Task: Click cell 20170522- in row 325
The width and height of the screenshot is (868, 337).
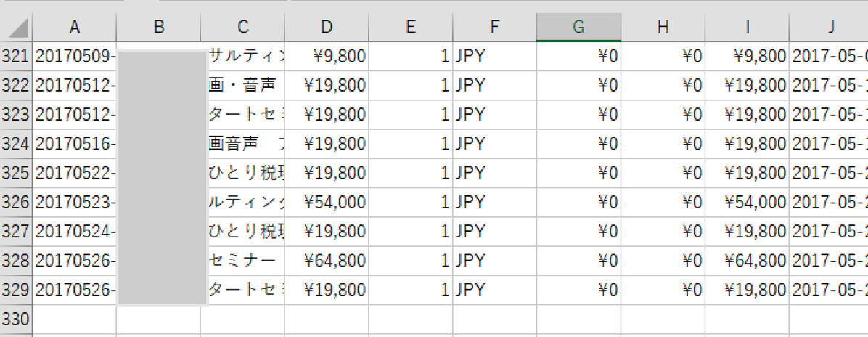Action: pyautogui.click(x=75, y=173)
